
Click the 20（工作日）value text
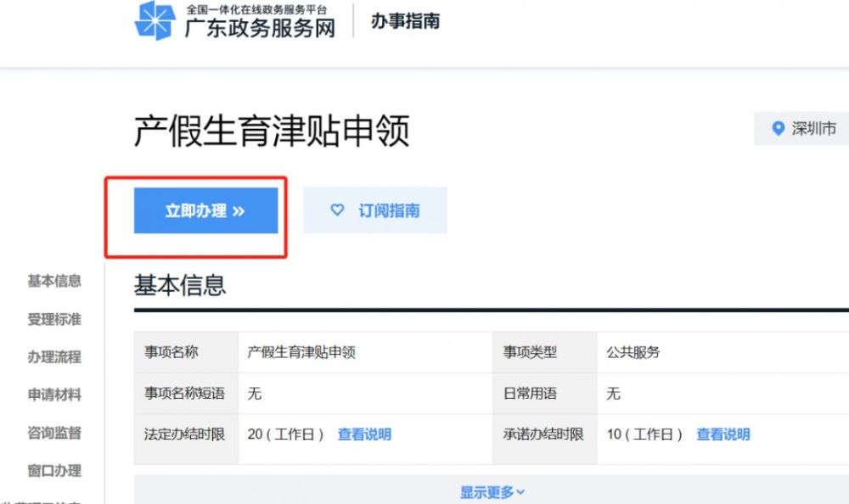[x=286, y=434]
